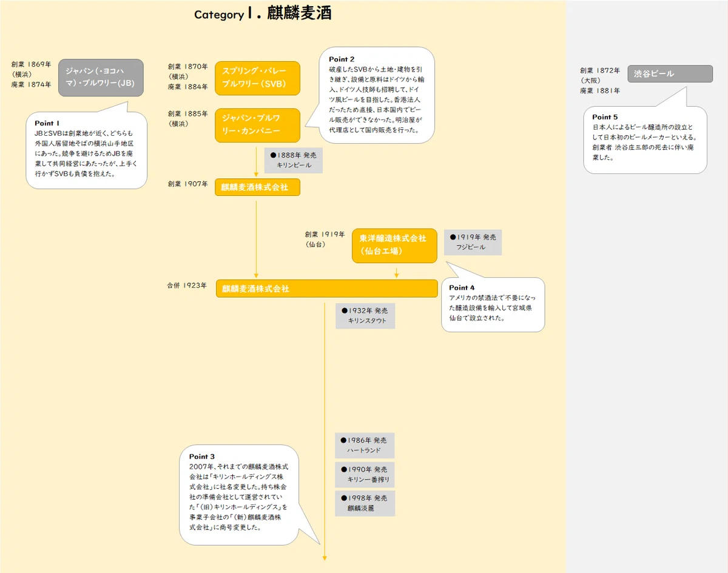Select the ジャパン・ブルワリー・カンパニー box

(x=257, y=126)
